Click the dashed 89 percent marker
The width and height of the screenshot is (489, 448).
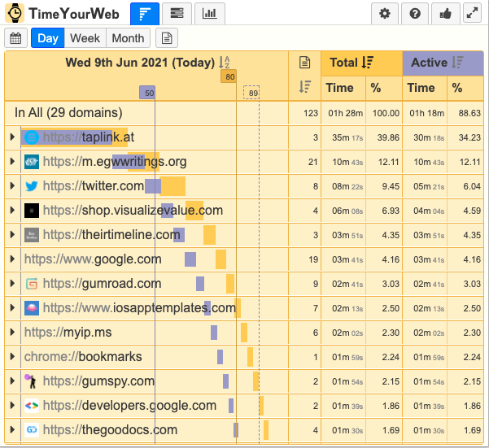click(251, 93)
